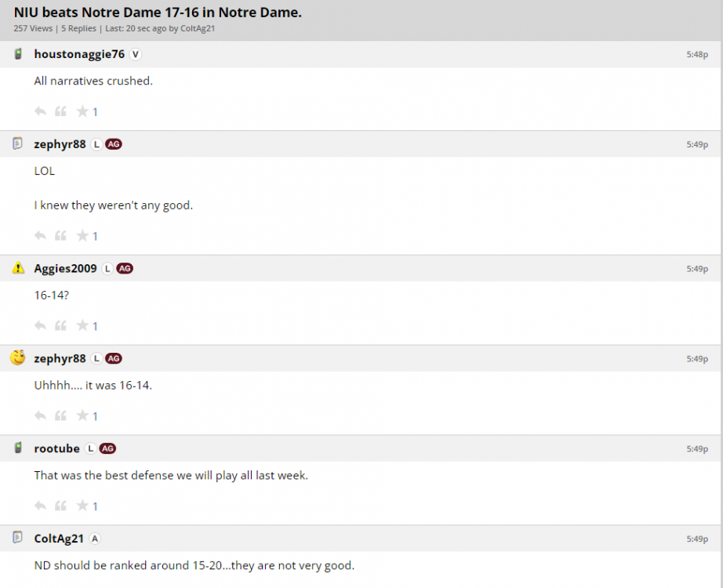Click the A badge next to ColtAg21
This screenshot has height=588, width=723.
coord(95,539)
